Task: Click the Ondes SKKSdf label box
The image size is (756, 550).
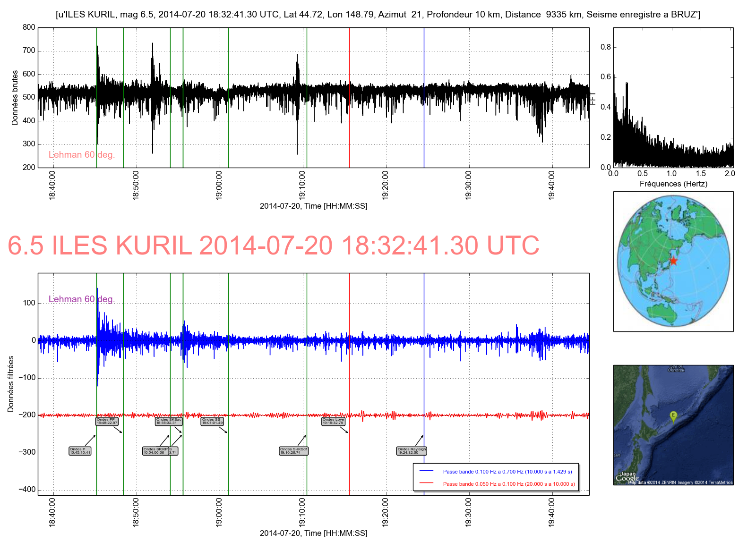Action: point(293,451)
